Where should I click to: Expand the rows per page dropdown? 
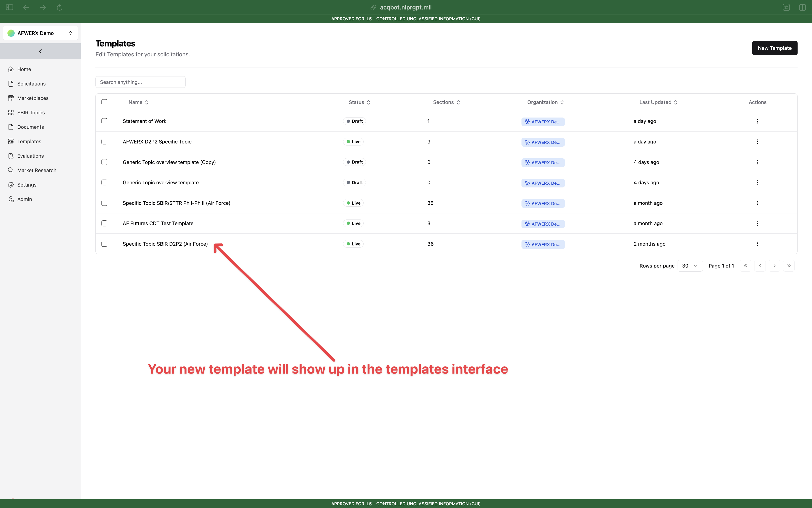click(x=690, y=266)
